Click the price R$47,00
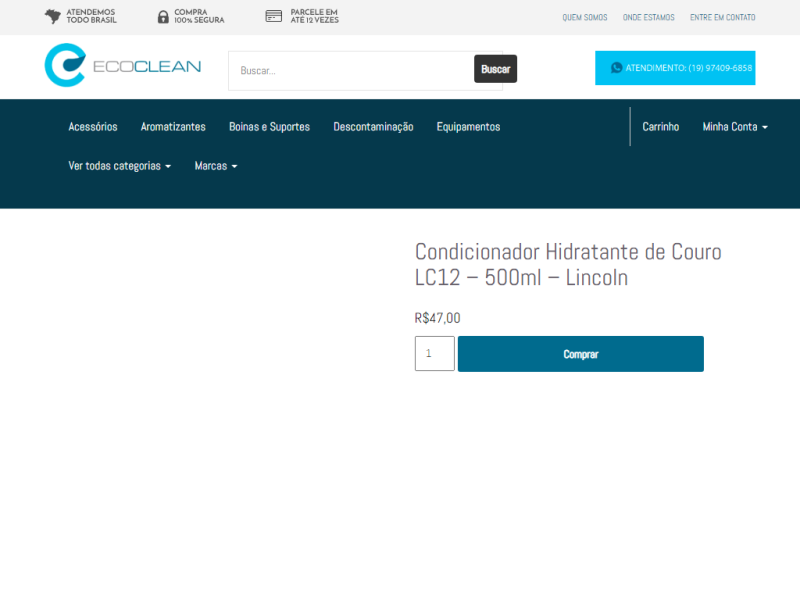The width and height of the screenshot is (800, 600). [437, 318]
